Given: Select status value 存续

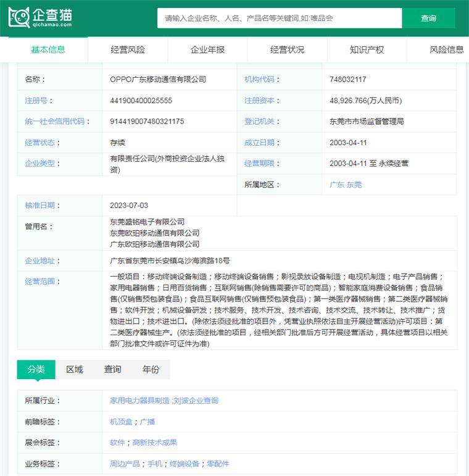Looking at the screenshot, I should [117, 143].
